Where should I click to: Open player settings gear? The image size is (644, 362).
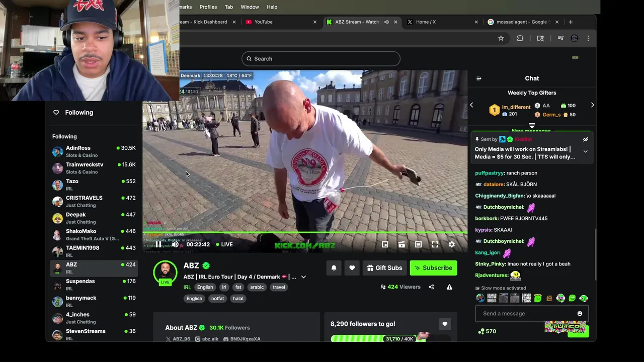[452, 244]
